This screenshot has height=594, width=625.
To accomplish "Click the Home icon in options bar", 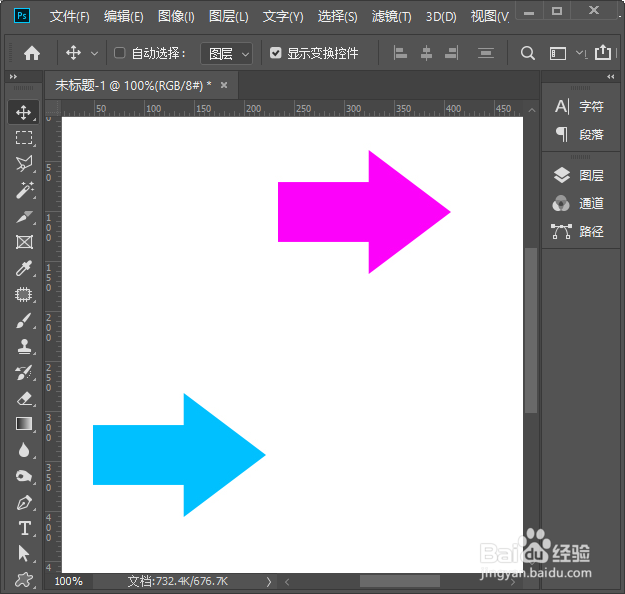I will tap(32, 53).
